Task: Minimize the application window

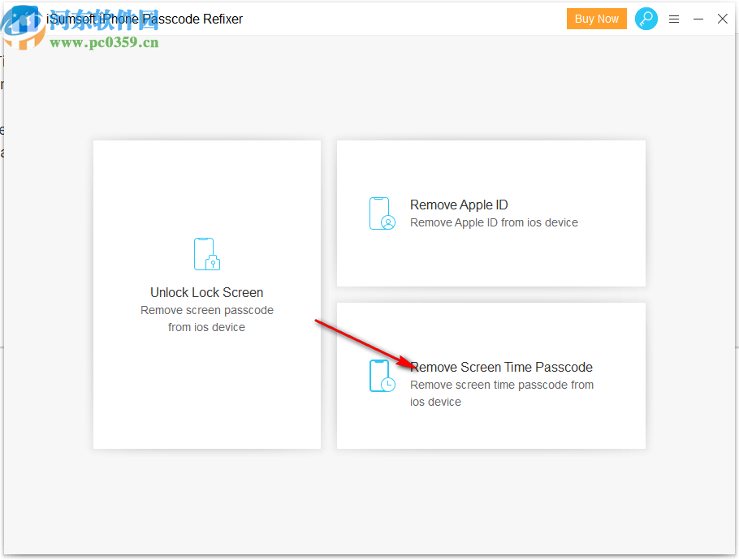Action: coord(698,18)
